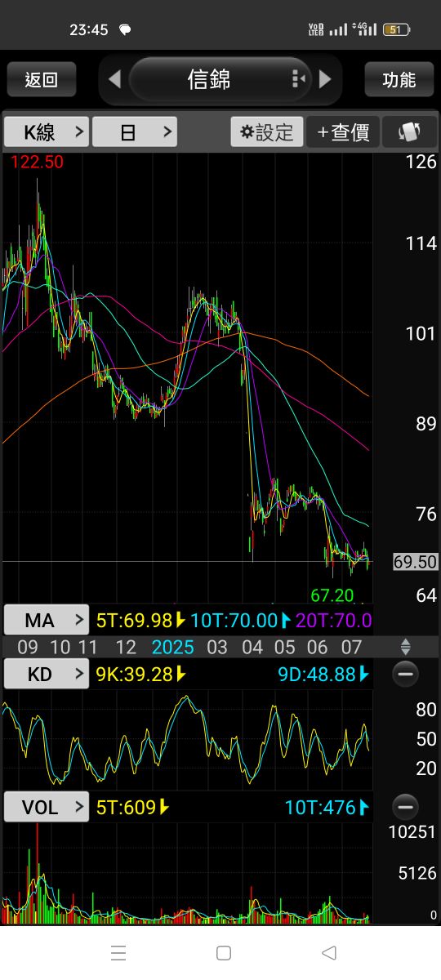The height and width of the screenshot is (980, 441).
Task: Open the rotate screen icon button
Action: click(409, 131)
